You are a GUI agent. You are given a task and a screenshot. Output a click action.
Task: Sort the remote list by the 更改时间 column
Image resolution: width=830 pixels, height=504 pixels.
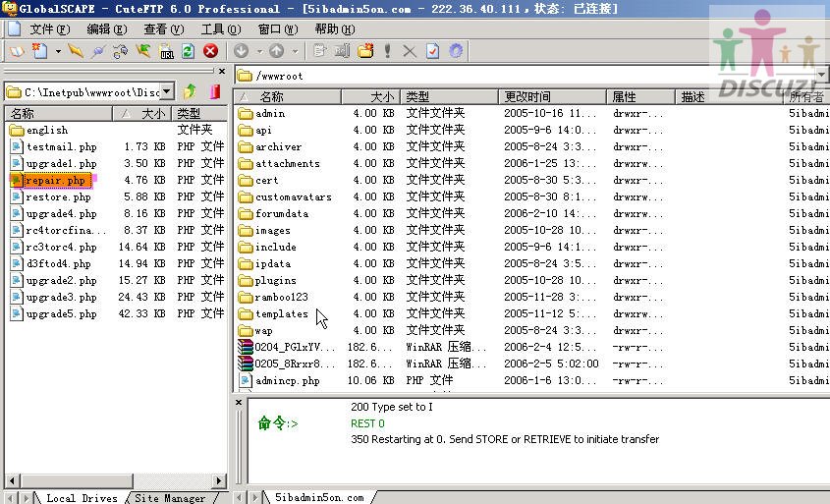(552, 97)
